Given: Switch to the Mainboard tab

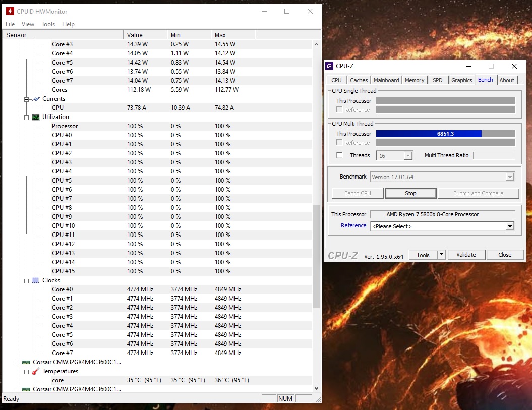Looking at the screenshot, I should click(x=386, y=80).
